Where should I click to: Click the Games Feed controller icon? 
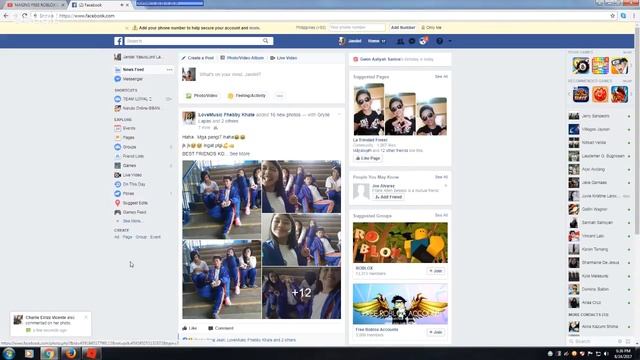[118, 212]
